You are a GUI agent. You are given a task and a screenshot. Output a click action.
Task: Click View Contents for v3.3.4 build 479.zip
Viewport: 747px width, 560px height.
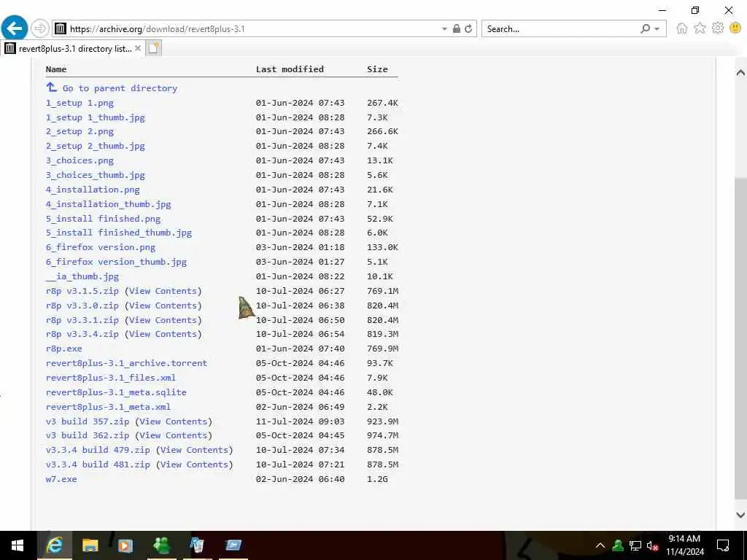[194, 450]
